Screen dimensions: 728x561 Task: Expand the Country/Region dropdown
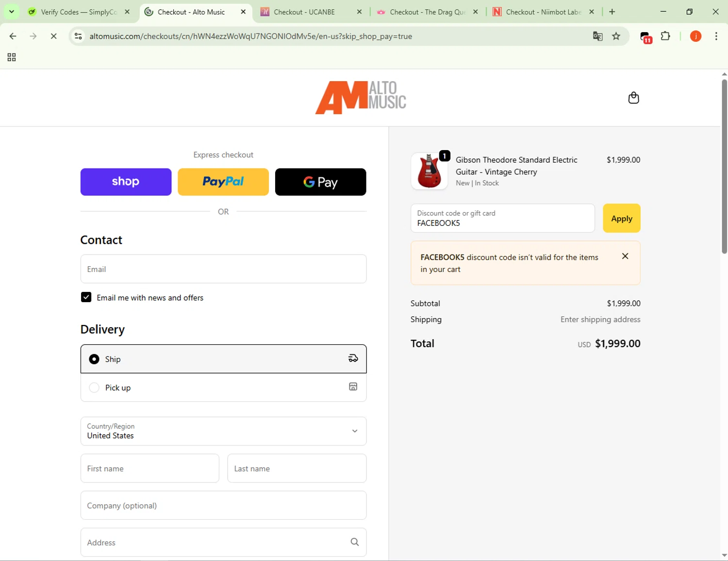pos(223,431)
